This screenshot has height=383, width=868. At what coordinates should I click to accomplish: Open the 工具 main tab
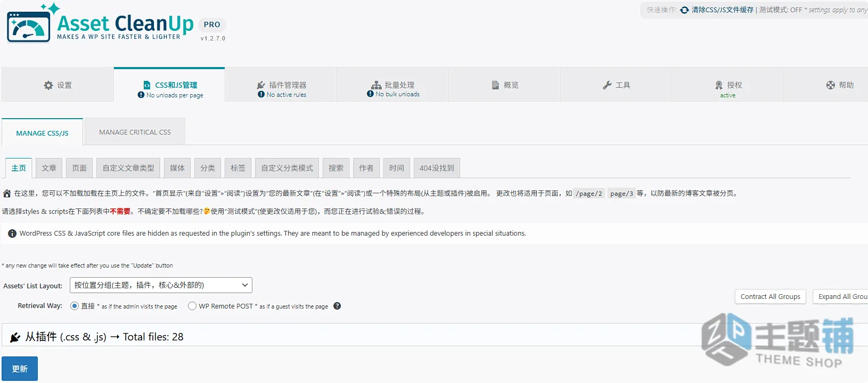click(x=616, y=85)
